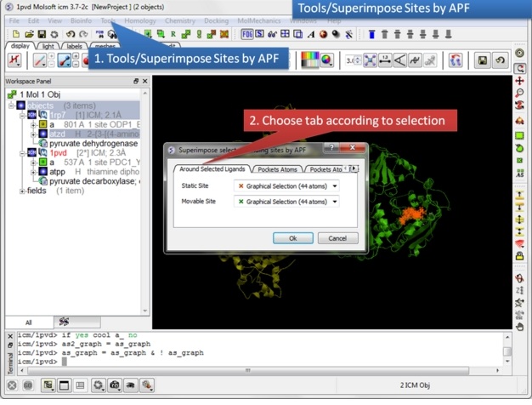Click the FOG toggle icon in toolbar
Image resolution: width=532 pixels, height=405 pixels.
click(x=247, y=34)
